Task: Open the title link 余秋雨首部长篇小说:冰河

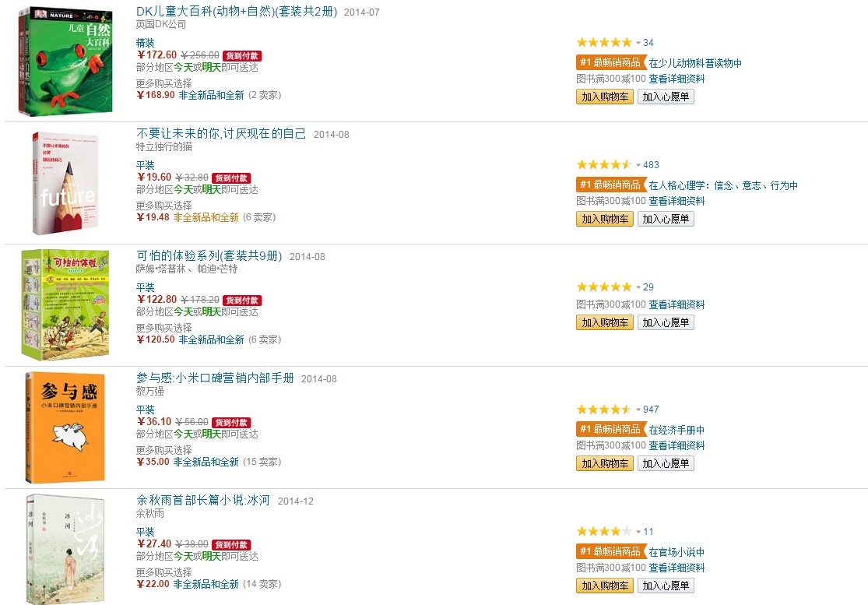Action: point(202,501)
